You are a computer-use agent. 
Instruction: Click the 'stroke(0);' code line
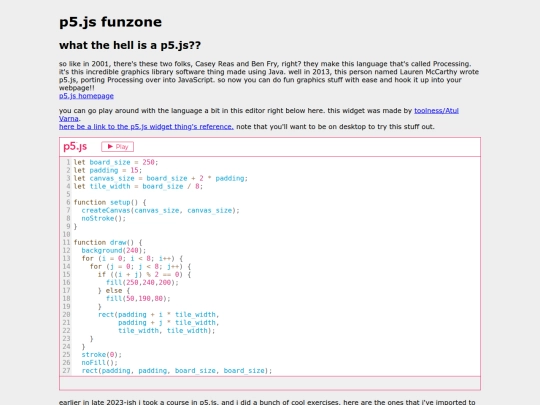(x=102, y=354)
